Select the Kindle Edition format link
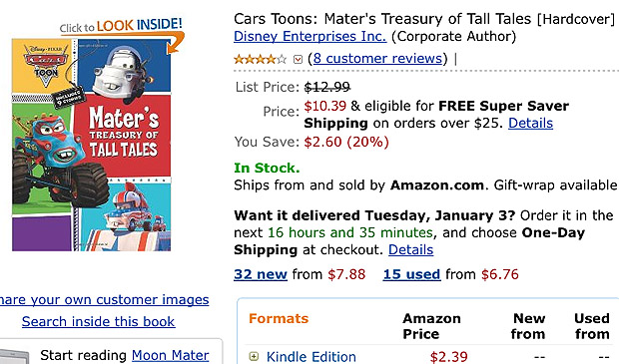619x364 pixels. 311,356
